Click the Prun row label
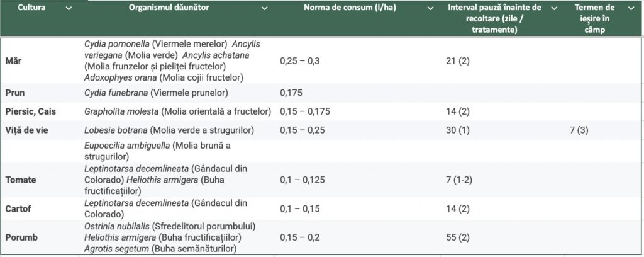The width and height of the screenshot is (644, 257). tap(14, 93)
